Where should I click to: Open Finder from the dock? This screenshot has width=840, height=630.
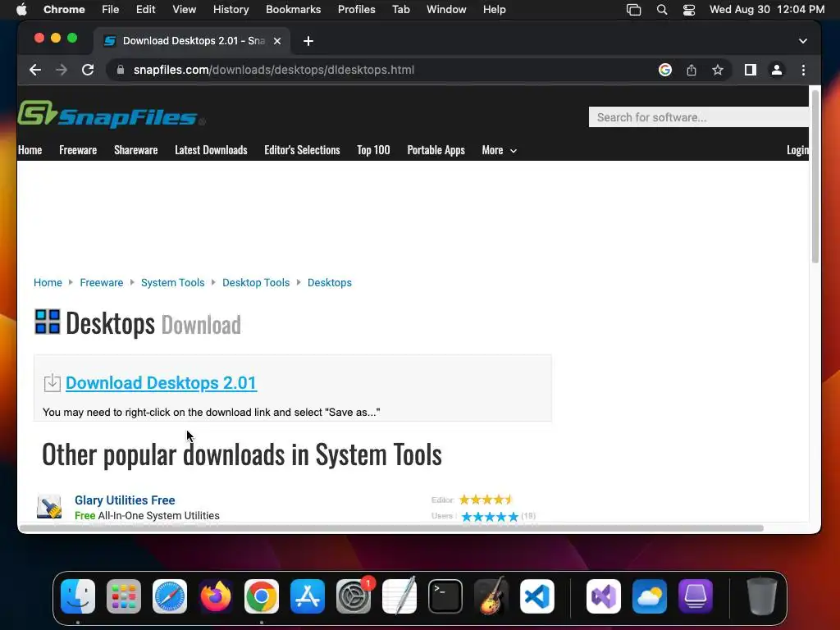(78, 596)
